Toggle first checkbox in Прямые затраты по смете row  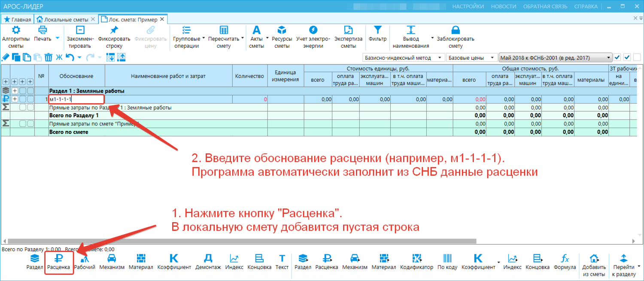click(x=23, y=123)
